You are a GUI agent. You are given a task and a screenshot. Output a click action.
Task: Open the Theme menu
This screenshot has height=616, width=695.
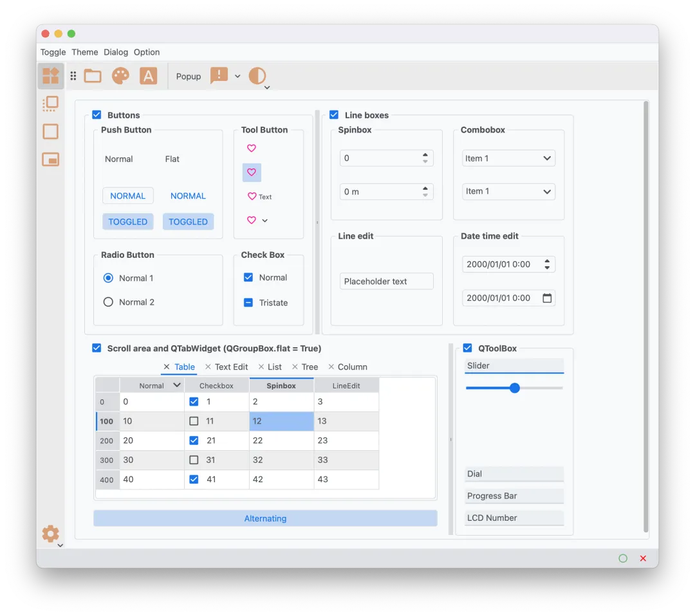pos(85,52)
